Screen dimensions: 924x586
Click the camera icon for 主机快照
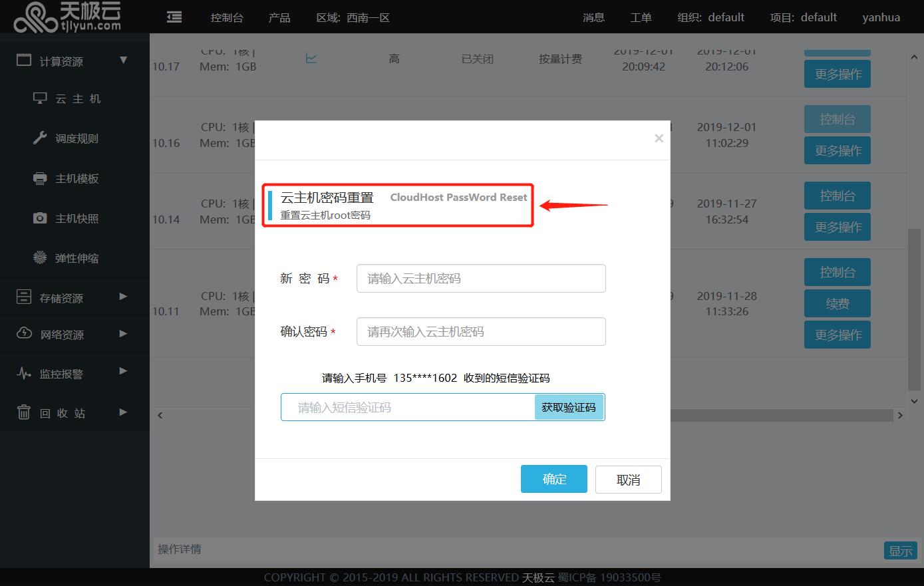(x=40, y=218)
